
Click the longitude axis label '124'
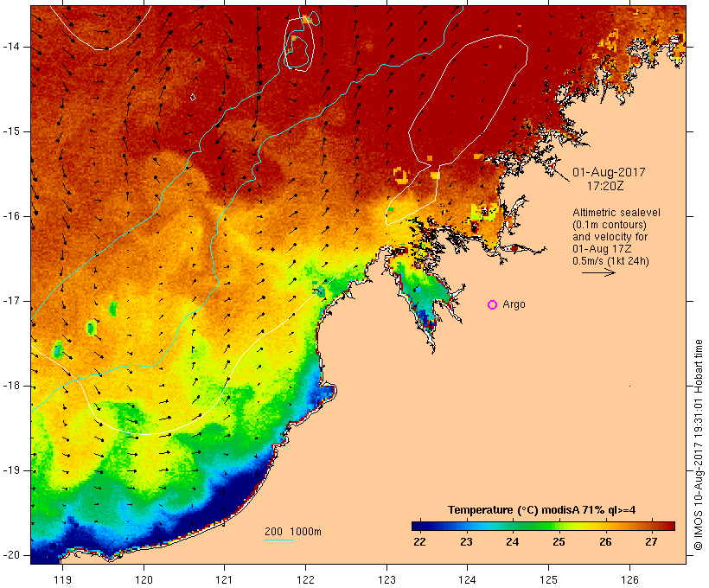coord(467,580)
